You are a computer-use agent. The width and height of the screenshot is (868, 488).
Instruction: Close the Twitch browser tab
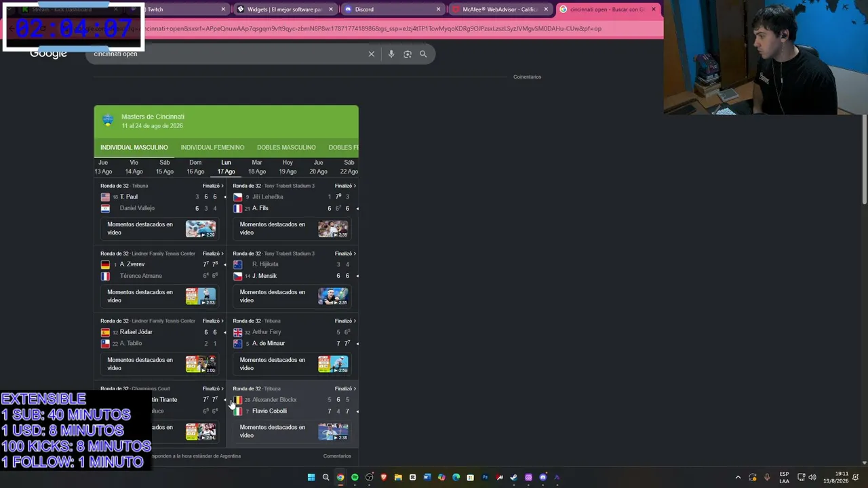click(223, 9)
